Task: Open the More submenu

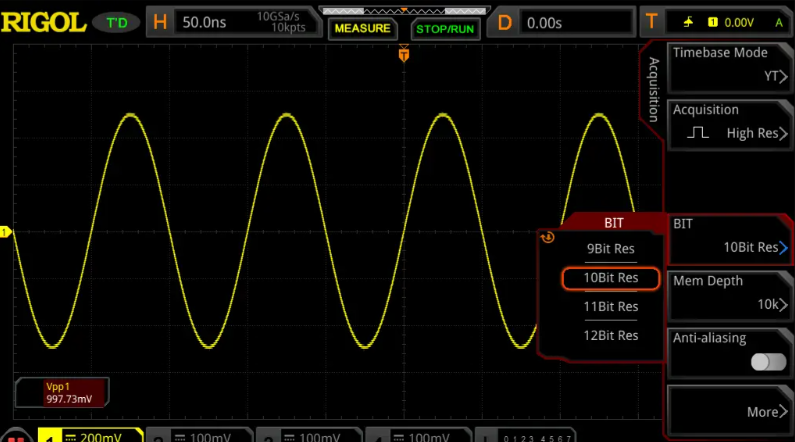Action: point(729,411)
